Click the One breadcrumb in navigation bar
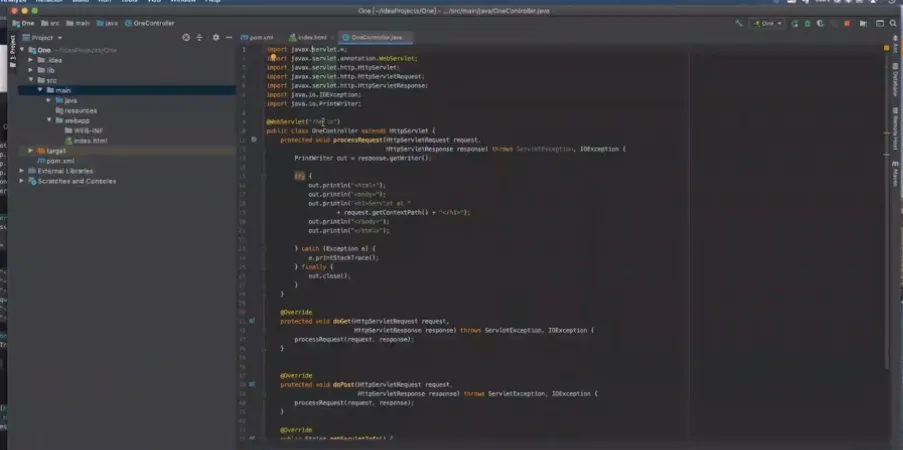The width and height of the screenshot is (903, 450). click(x=24, y=24)
